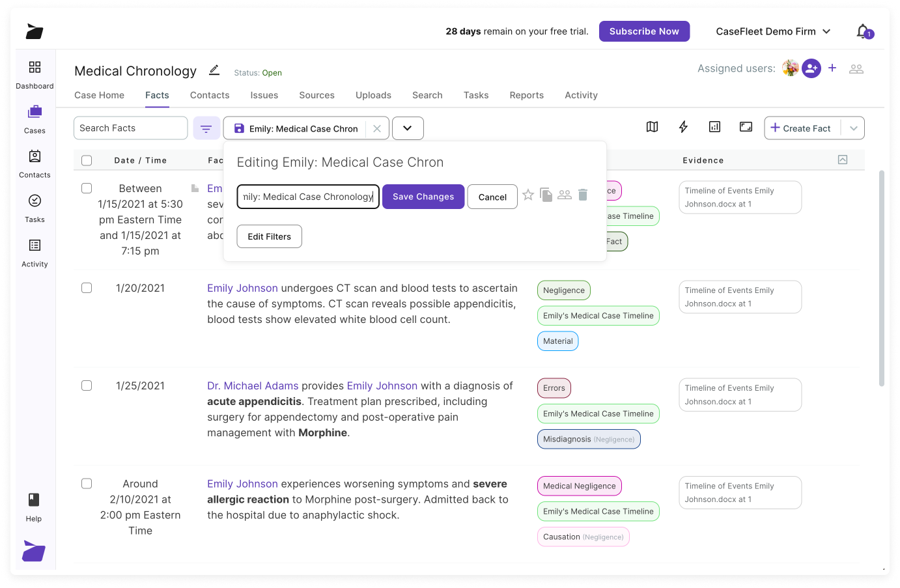Click the Save Changes button
This screenshot has height=588, width=900.
[x=423, y=197]
